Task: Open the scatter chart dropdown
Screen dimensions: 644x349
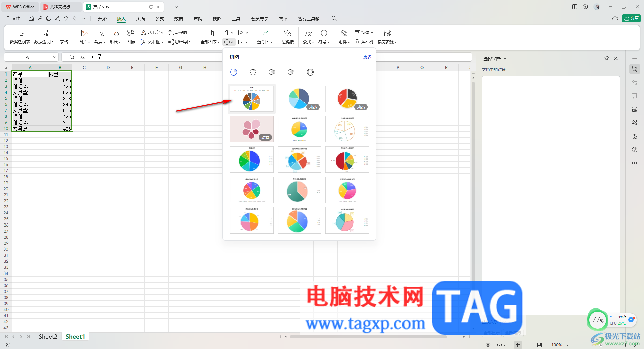Action: pyautogui.click(x=243, y=42)
